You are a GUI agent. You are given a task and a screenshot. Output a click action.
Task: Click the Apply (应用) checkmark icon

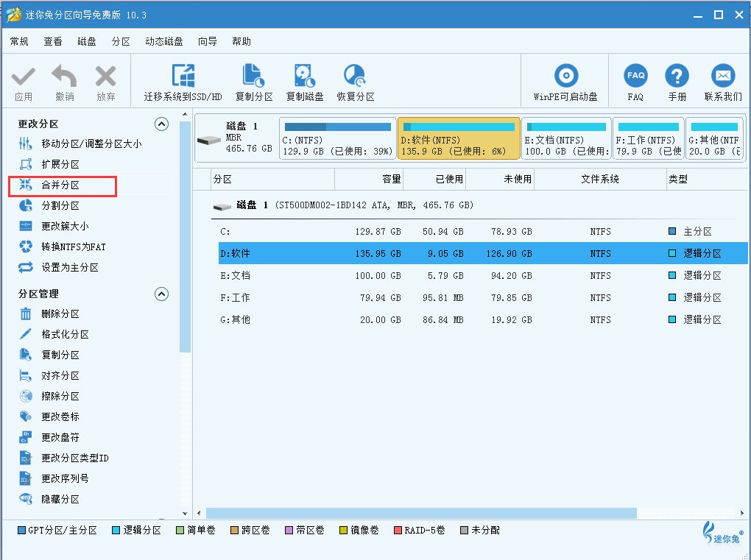click(23, 77)
